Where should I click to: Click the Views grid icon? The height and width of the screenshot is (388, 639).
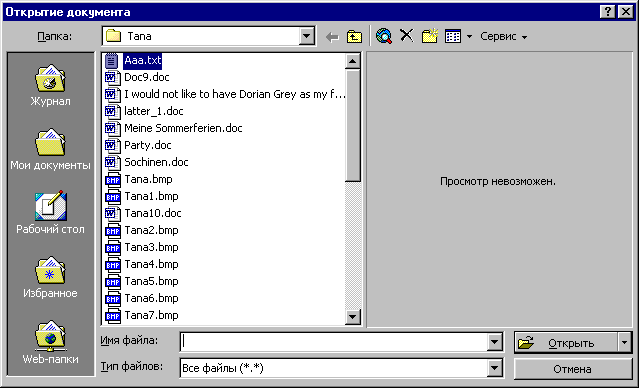(x=453, y=36)
